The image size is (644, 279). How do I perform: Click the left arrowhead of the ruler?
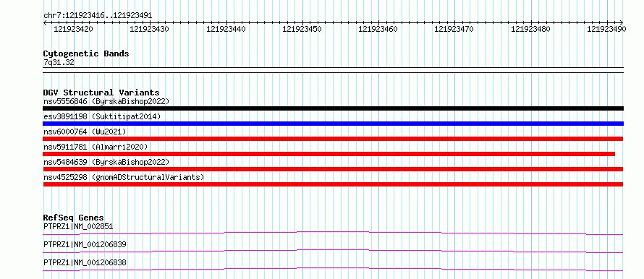point(45,22)
